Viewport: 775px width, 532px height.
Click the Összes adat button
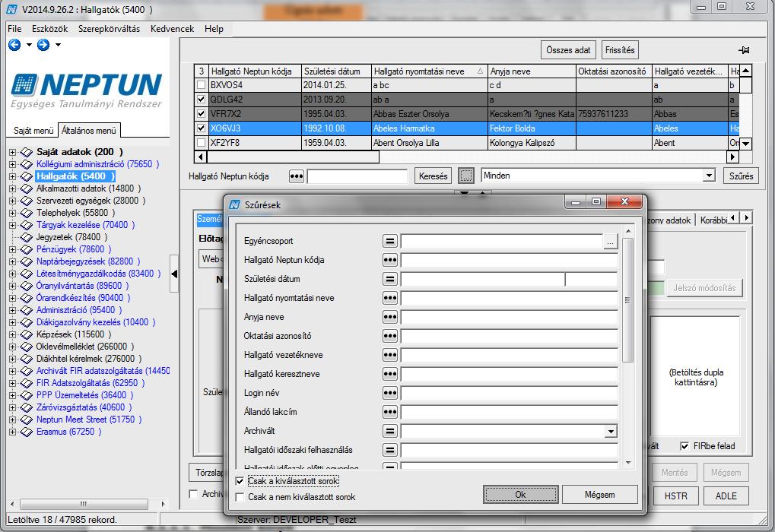coord(568,50)
